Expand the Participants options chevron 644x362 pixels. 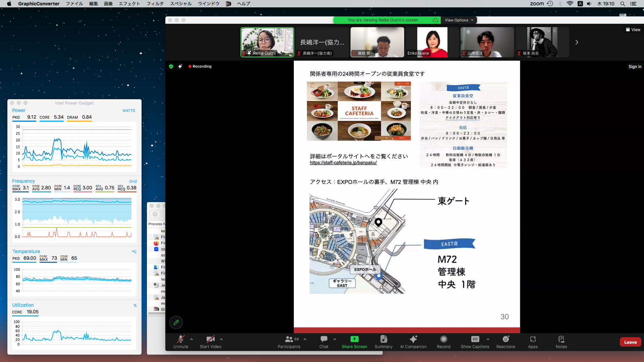(305, 339)
